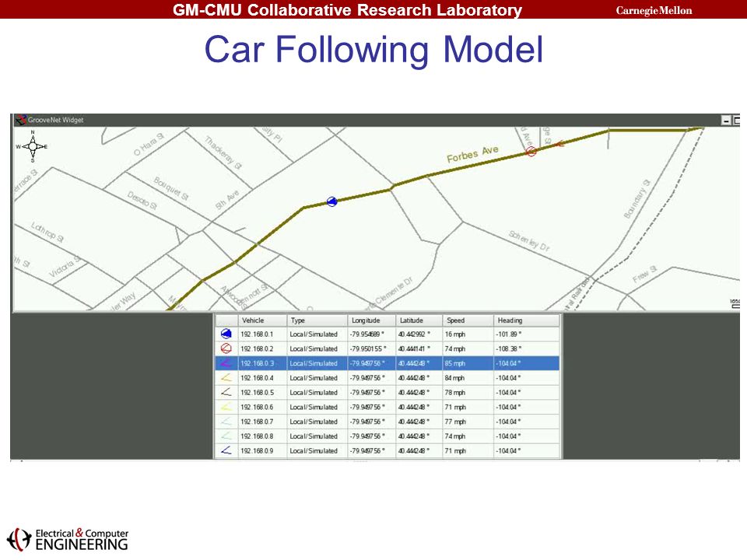Click the Desoto St label on map
This screenshot has width=747, height=560.
142,201
